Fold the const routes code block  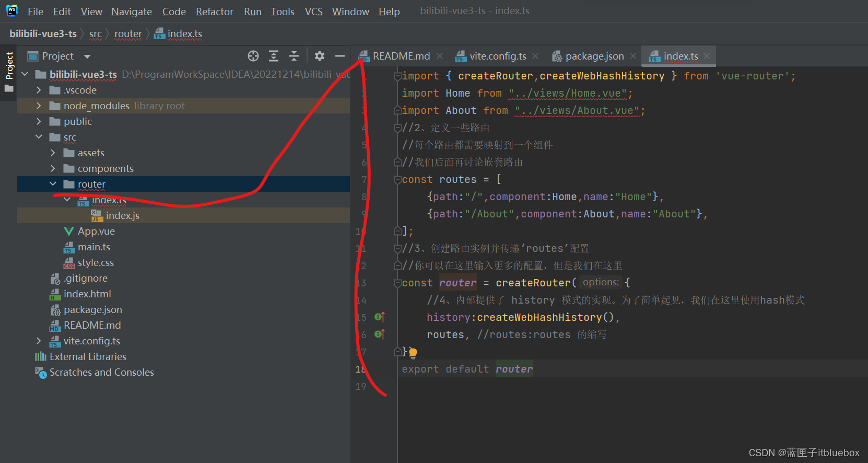click(397, 180)
